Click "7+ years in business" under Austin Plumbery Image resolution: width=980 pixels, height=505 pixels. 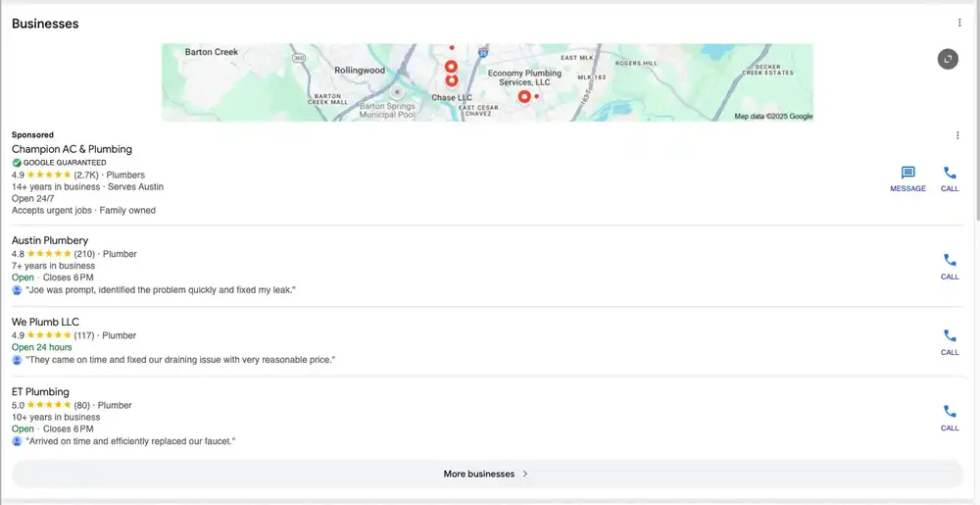[x=54, y=266]
